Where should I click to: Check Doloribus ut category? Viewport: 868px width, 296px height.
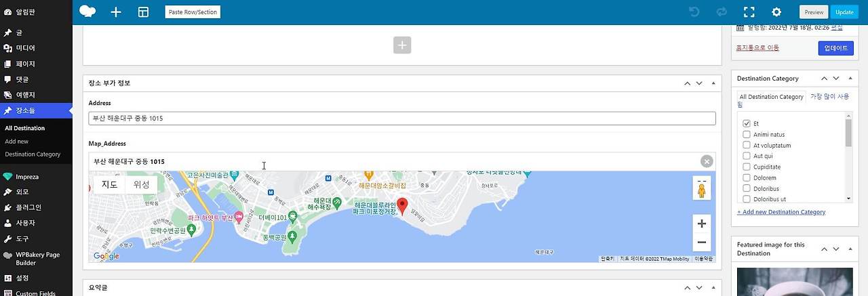pyautogui.click(x=747, y=199)
